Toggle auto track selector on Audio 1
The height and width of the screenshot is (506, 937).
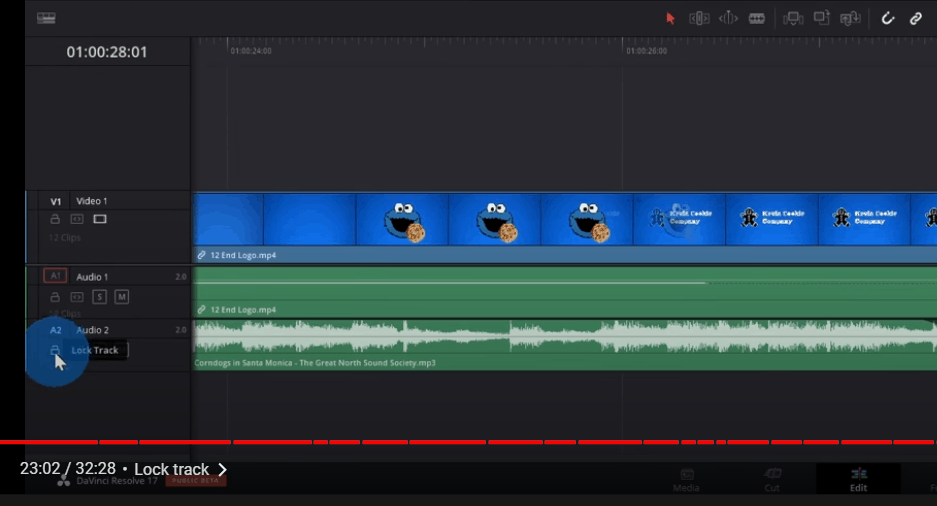pos(77,297)
